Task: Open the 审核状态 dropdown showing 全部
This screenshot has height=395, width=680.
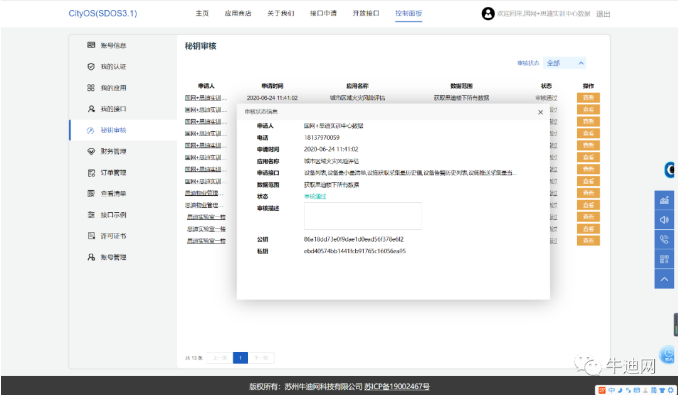Action: pos(564,63)
